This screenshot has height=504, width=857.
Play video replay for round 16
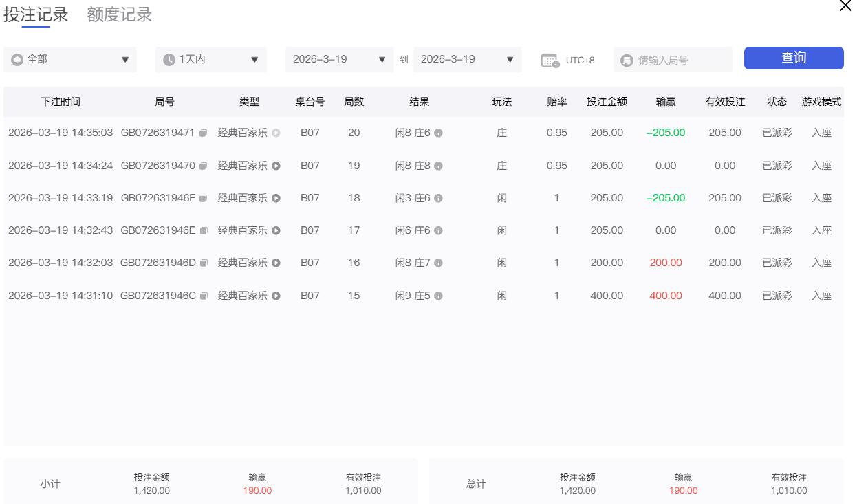(x=276, y=263)
